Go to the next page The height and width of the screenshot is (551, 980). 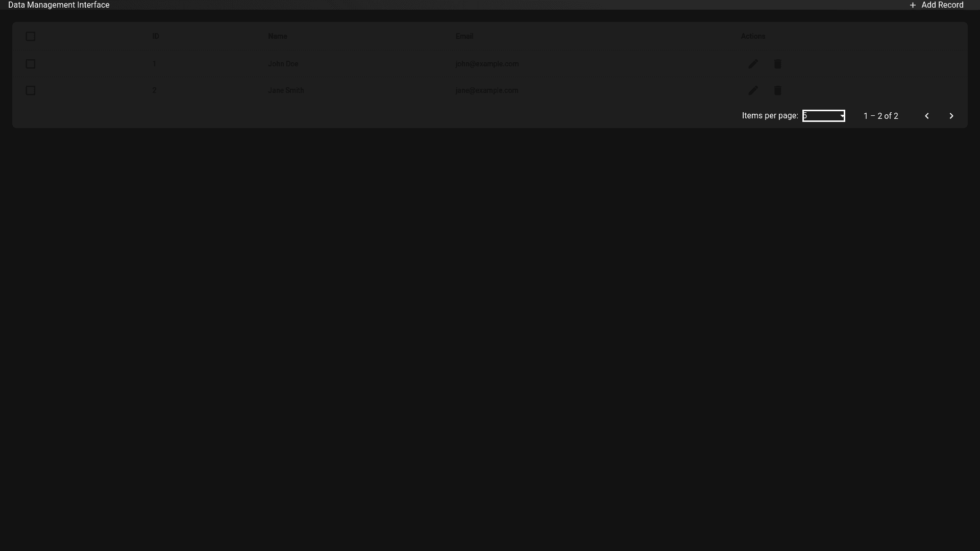(x=951, y=116)
